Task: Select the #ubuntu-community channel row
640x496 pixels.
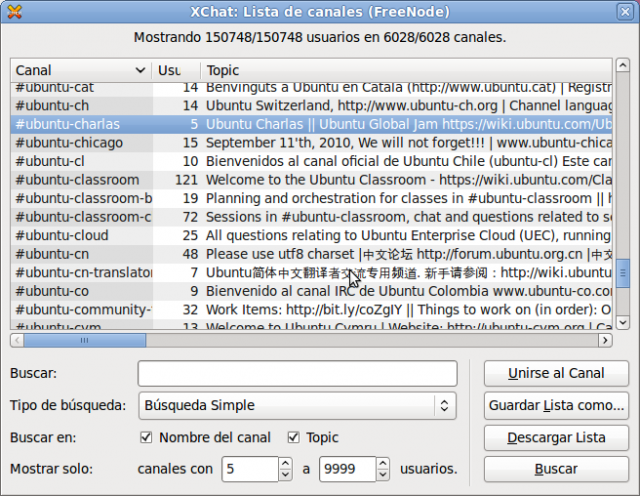Action: pos(311,310)
